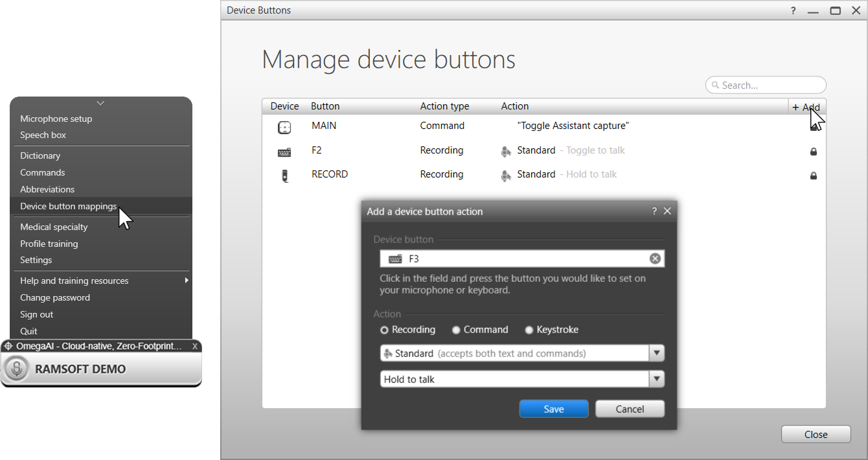
Task: Click the "Toggle to talk" text
Action: (x=595, y=150)
